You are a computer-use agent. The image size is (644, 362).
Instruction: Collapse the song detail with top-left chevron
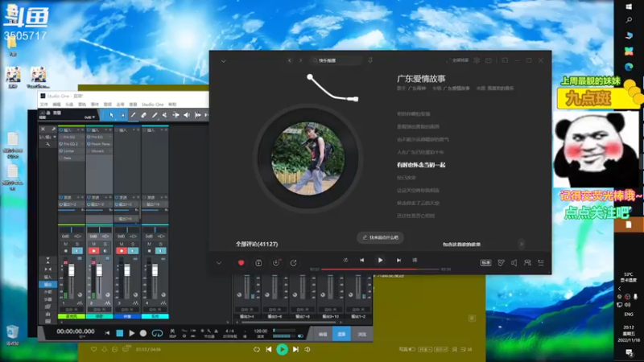click(x=224, y=61)
